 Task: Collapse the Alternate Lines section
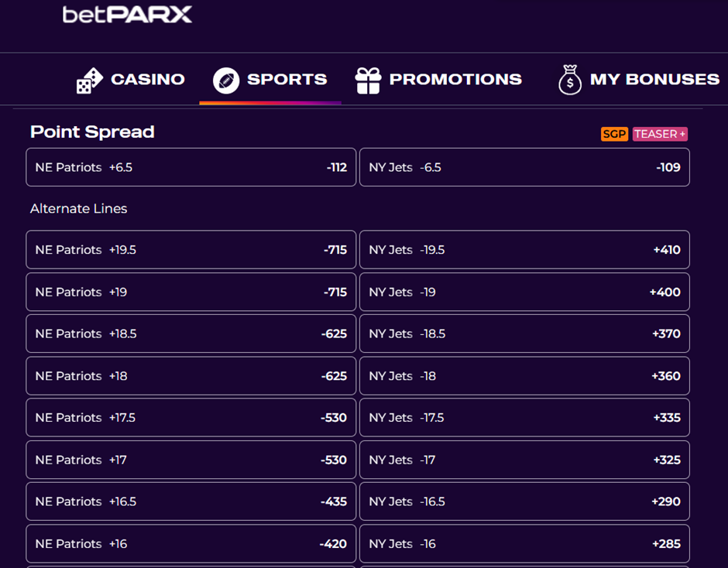click(78, 209)
